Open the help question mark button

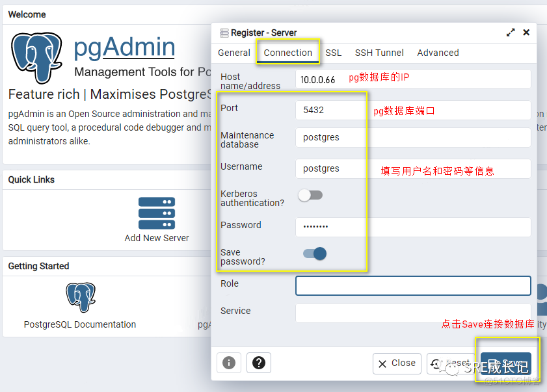point(259,363)
